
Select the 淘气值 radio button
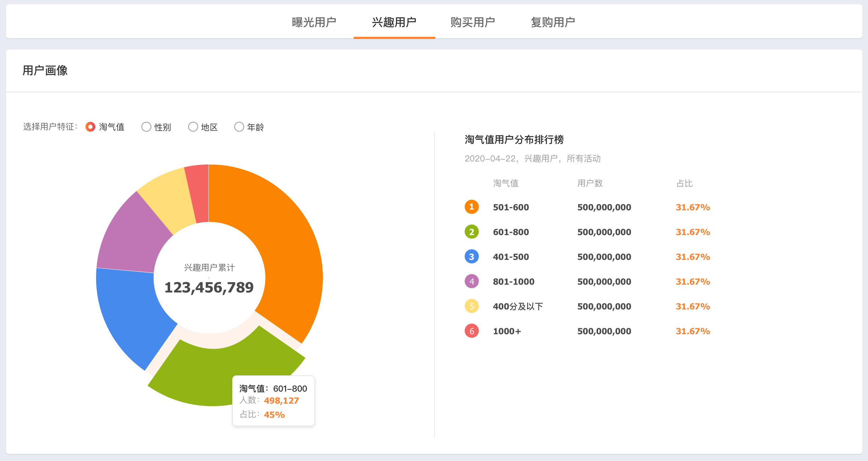pos(90,127)
